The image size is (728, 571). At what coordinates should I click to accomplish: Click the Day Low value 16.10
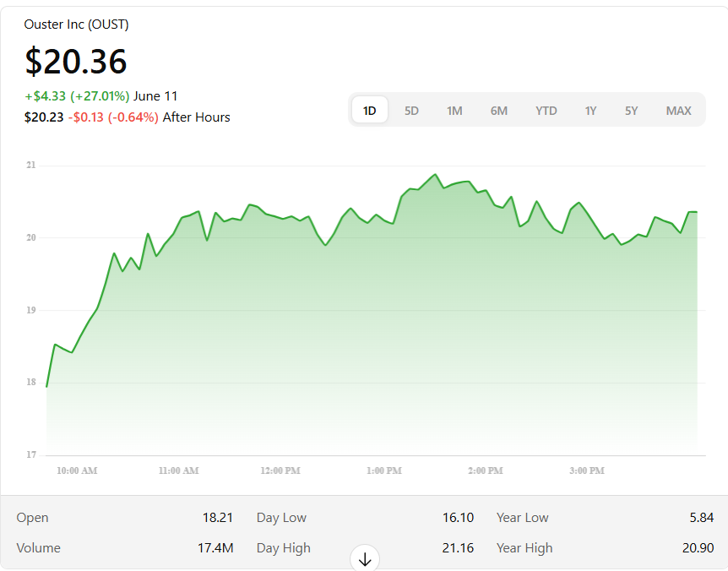tap(458, 517)
